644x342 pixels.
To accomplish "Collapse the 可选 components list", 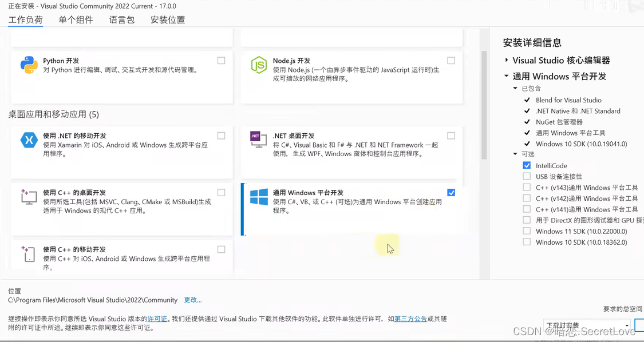I will pos(515,154).
